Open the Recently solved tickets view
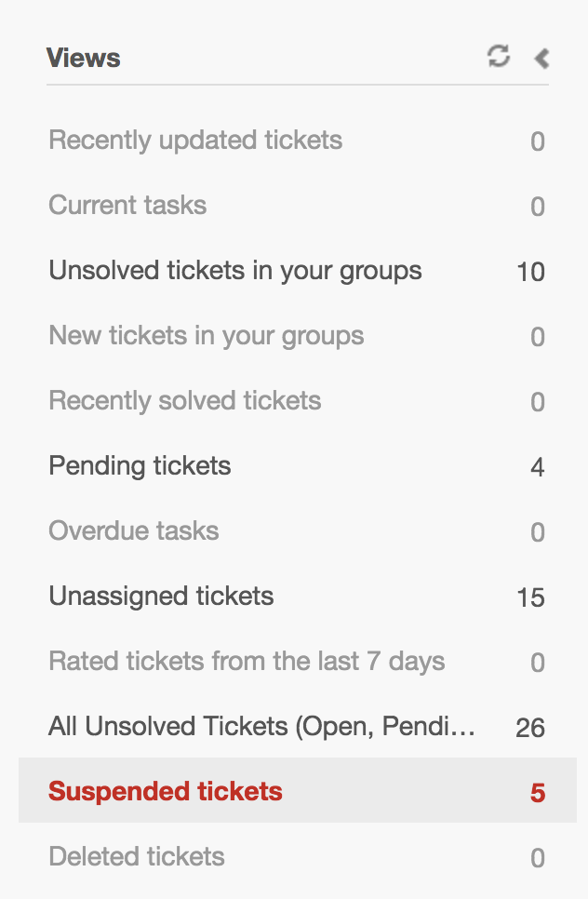Screen dimensions: 588x899 pyautogui.click(x=185, y=401)
